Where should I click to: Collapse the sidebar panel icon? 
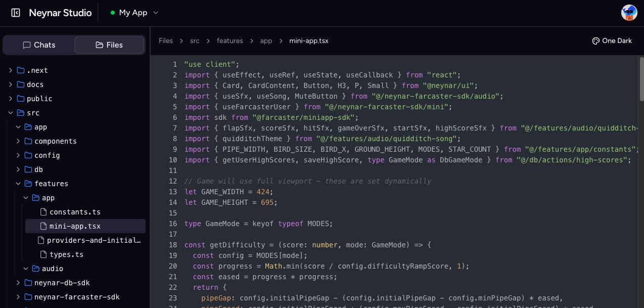pos(16,13)
